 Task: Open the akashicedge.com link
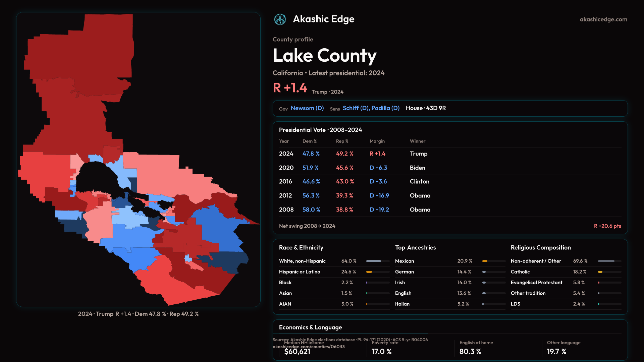[x=603, y=19]
